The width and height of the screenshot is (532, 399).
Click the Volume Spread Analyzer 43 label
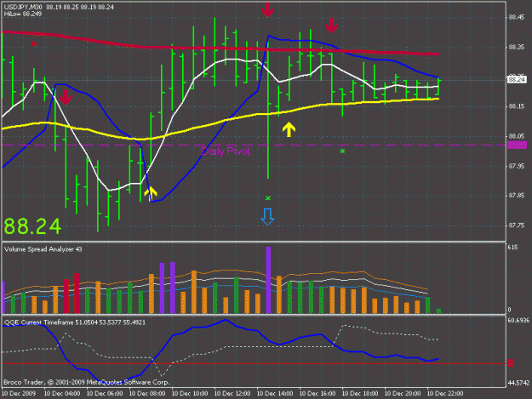click(43, 249)
